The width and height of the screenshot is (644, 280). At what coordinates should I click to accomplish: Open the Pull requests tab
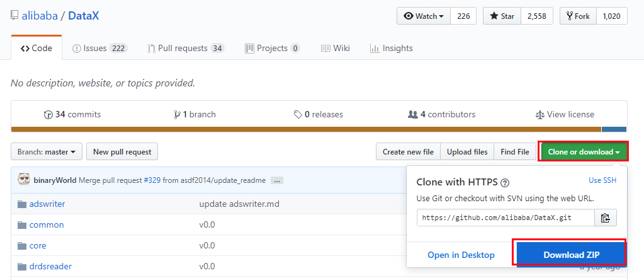tap(186, 48)
